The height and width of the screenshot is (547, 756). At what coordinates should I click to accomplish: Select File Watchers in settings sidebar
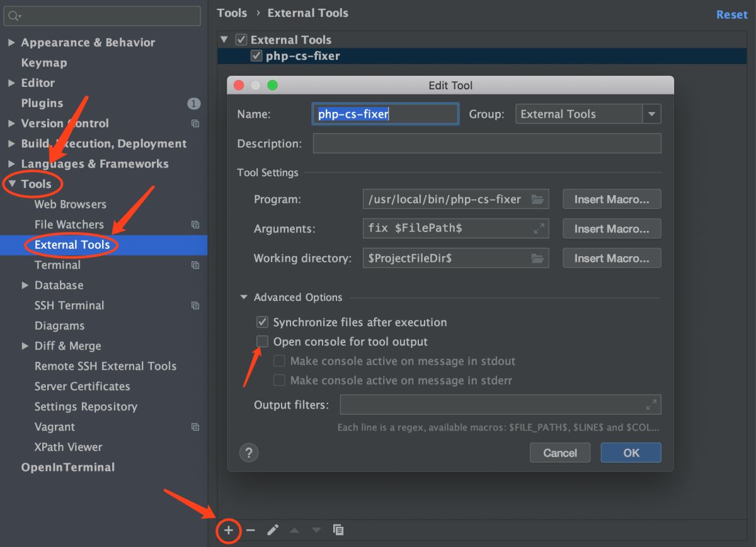(69, 225)
